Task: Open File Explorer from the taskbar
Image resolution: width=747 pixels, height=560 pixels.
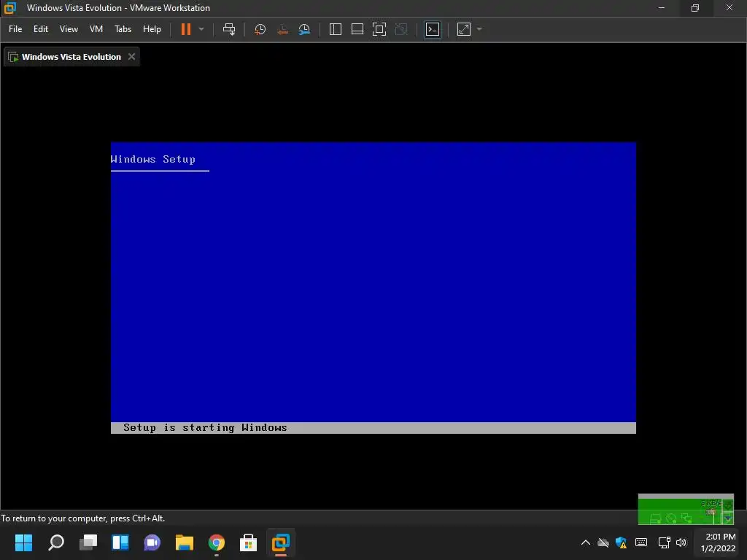Action: pyautogui.click(x=185, y=542)
